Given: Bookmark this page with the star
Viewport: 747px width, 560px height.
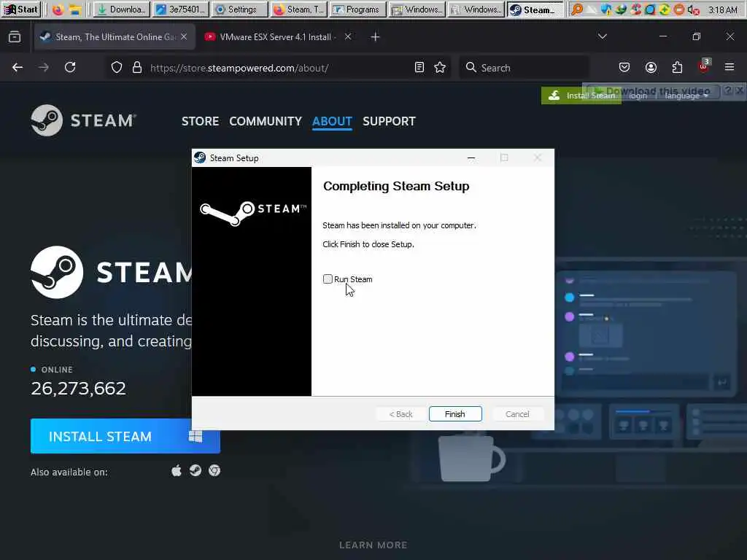Looking at the screenshot, I should point(440,68).
